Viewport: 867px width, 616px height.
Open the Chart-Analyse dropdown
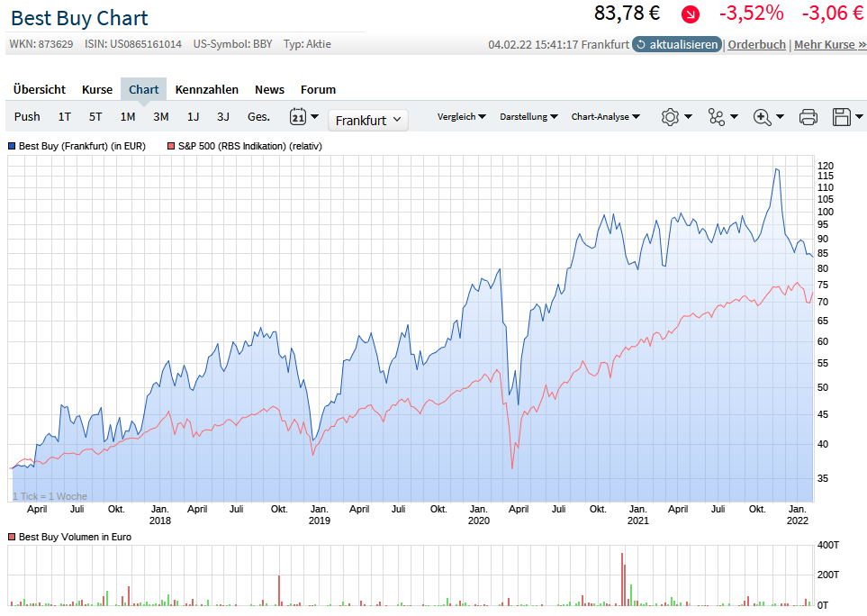pos(606,117)
